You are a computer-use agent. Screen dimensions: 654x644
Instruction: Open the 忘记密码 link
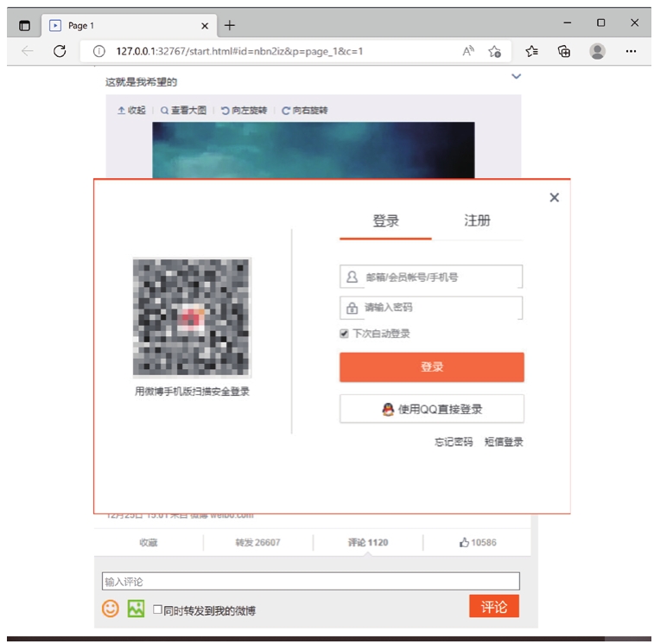[454, 442]
